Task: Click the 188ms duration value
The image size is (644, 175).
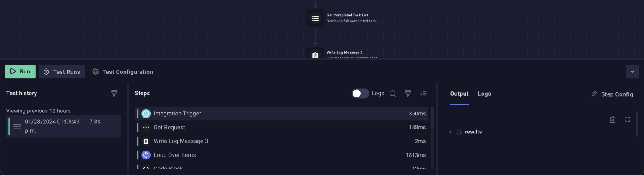Action: pyautogui.click(x=417, y=128)
